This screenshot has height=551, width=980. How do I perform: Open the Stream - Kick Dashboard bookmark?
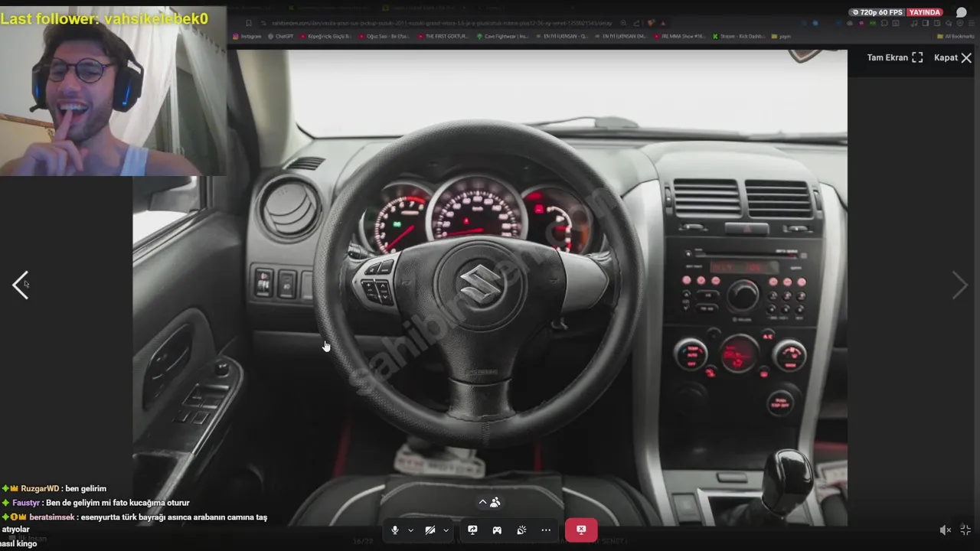click(739, 36)
